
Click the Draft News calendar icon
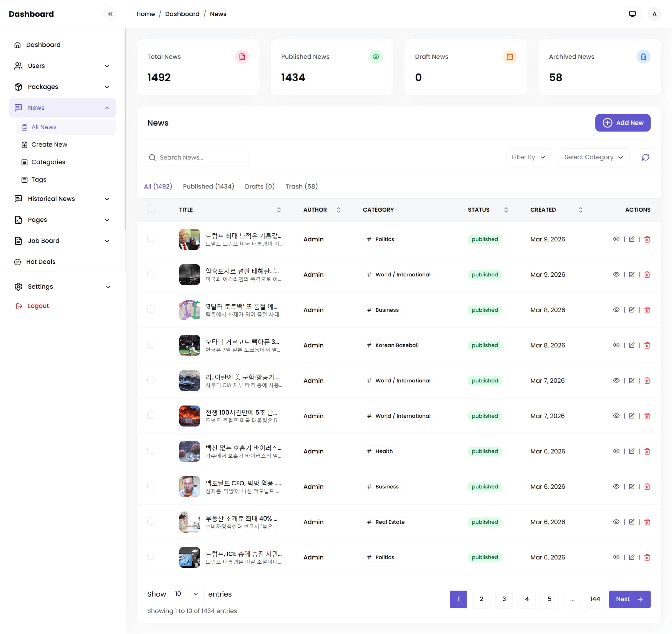tap(510, 57)
